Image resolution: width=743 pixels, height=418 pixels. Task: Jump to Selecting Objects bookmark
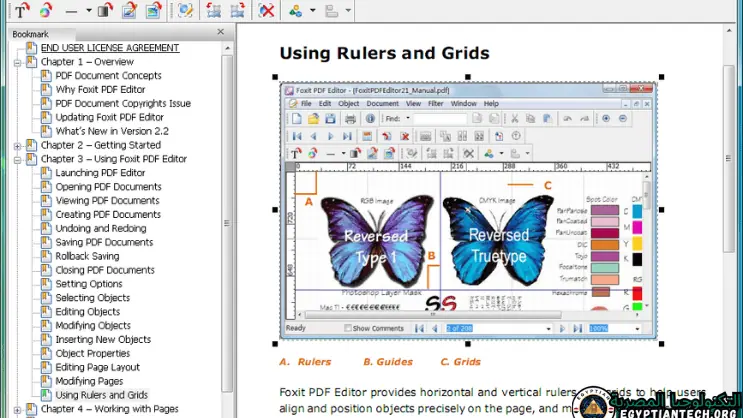pos(93,298)
